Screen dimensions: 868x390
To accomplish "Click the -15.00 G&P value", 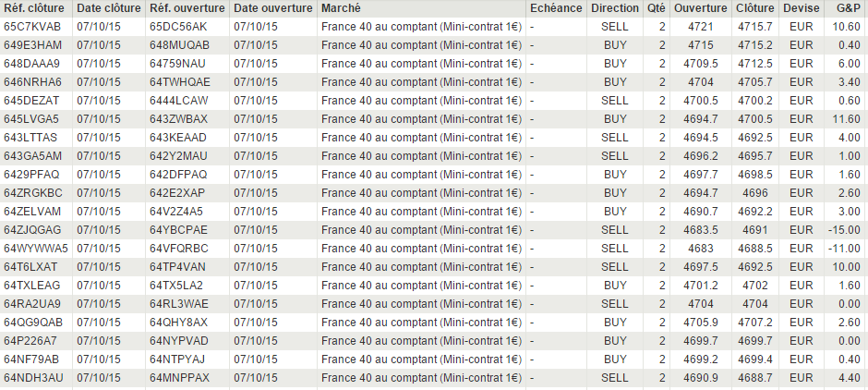I will tap(843, 229).
